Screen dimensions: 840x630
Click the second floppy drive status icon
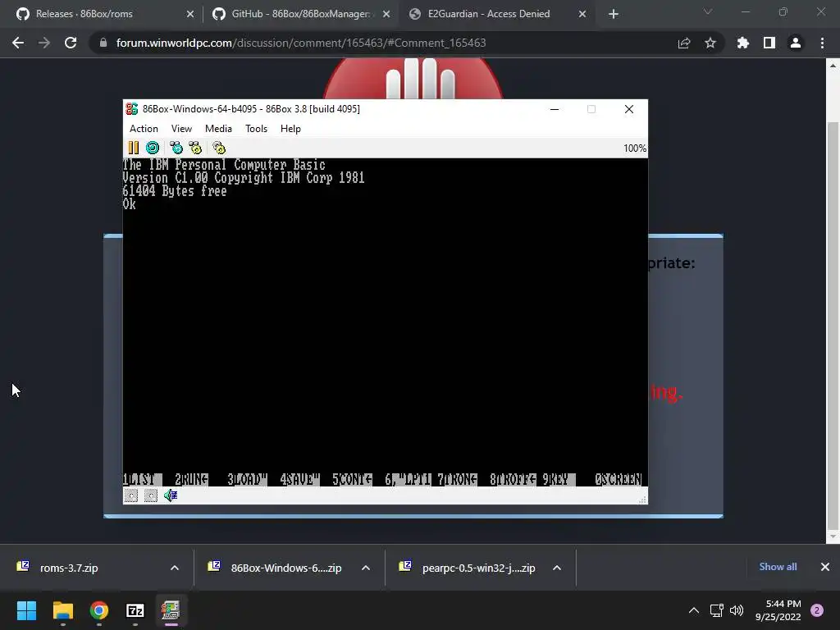(x=151, y=495)
